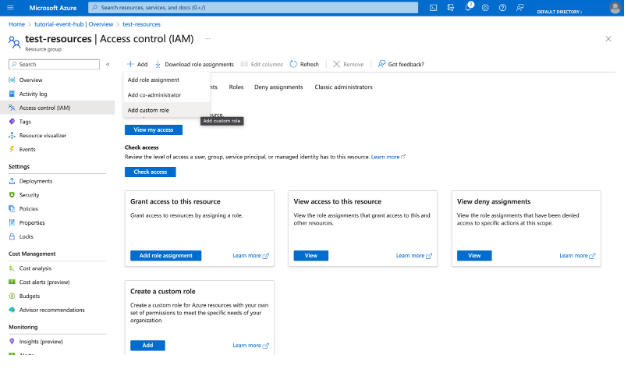Expand the Add dropdown in toolbar
The width and height of the screenshot is (626, 380).
(138, 64)
